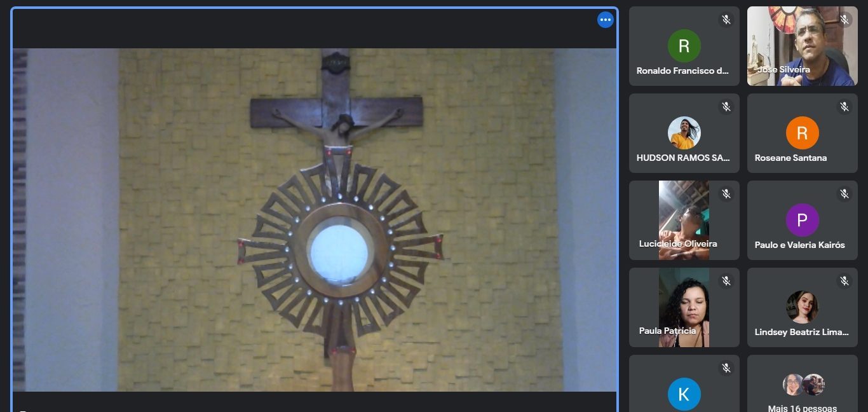Viewport: 868px width, 412px height.
Task: Select Ronaldo's green R avatar
Action: point(684,46)
